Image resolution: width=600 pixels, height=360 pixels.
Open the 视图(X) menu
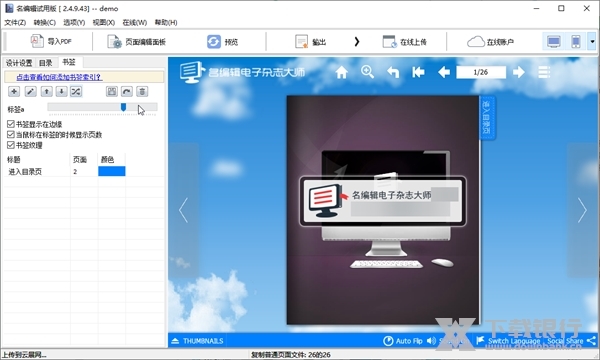pyautogui.click(x=103, y=23)
